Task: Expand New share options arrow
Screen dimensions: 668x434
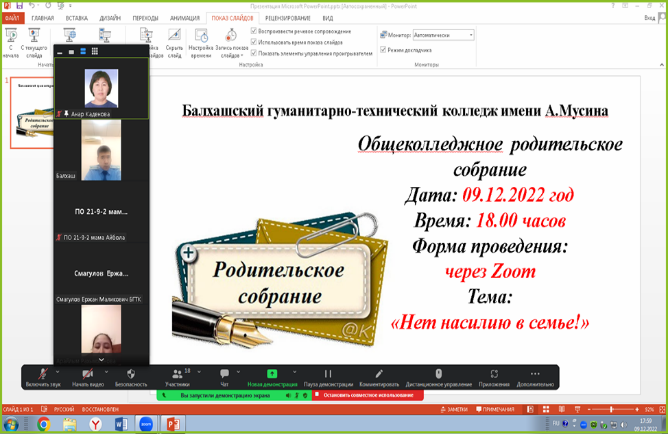Action: click(294, 372)
